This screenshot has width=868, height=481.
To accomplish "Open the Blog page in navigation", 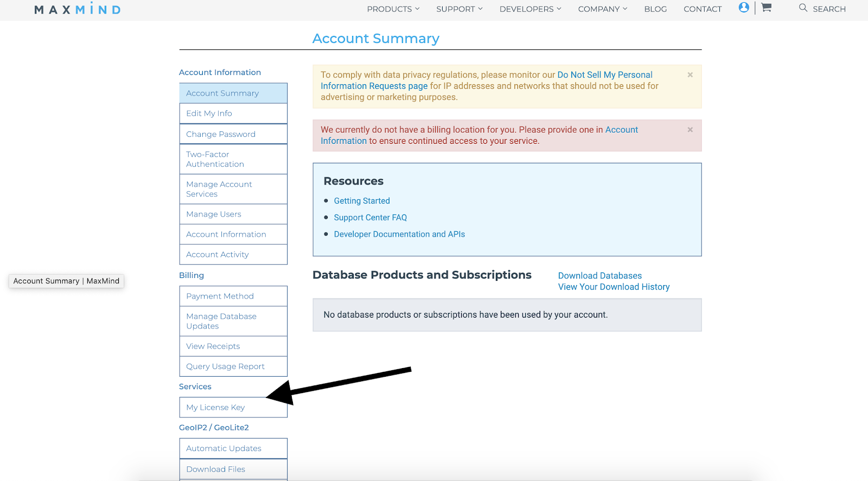I will click(655, 9).
